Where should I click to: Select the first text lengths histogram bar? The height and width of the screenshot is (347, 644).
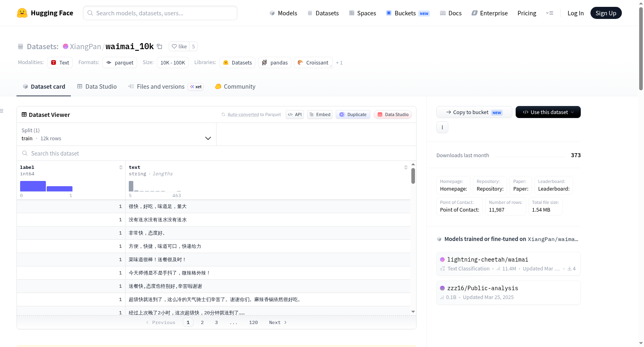131,186
